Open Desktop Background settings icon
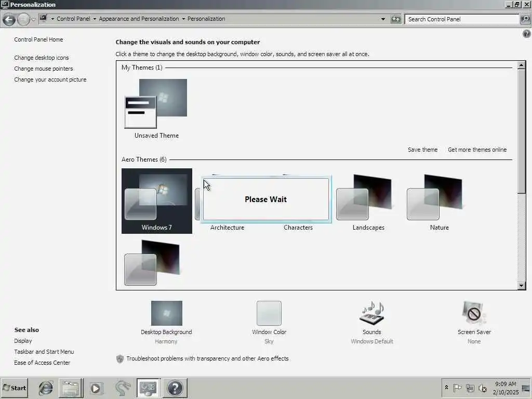This screenshot has height=399, width=532. [x=167, y=313]
